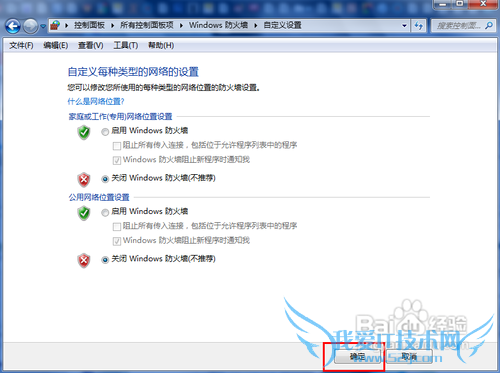This screenshot has width=500, height=373.
Task: Tick block all incoming connections under public network
Action: (x=117, y=227)
